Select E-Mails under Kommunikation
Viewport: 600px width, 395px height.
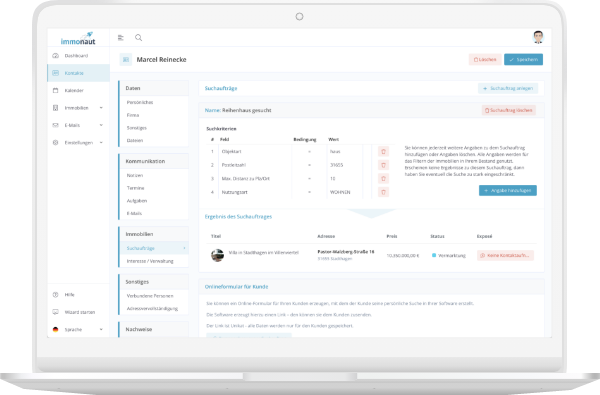pos(134,213)
